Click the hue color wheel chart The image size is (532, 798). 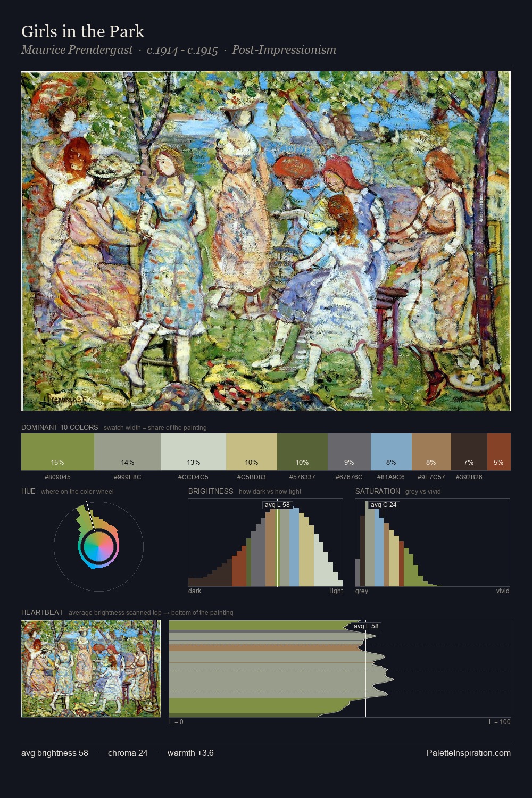(x=98, y=546)
